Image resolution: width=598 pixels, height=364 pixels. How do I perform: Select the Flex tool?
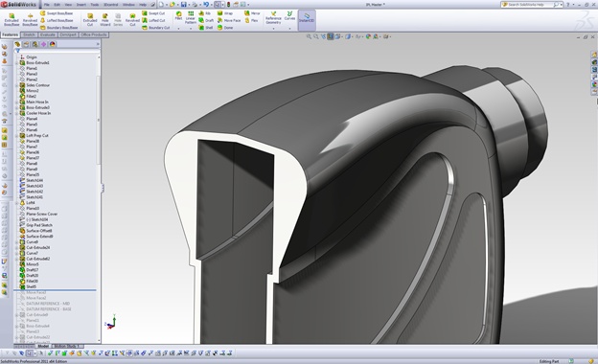(x=251, y=20)
